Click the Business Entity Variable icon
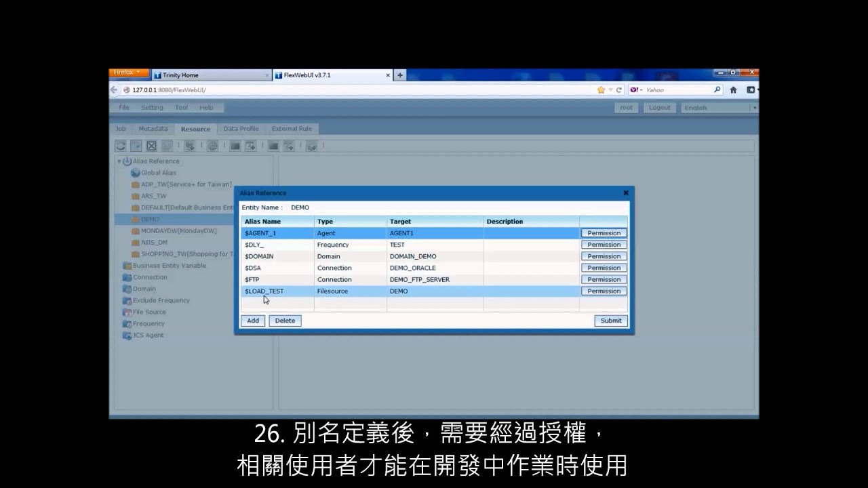The image size is (868, 488). (127, 266)
